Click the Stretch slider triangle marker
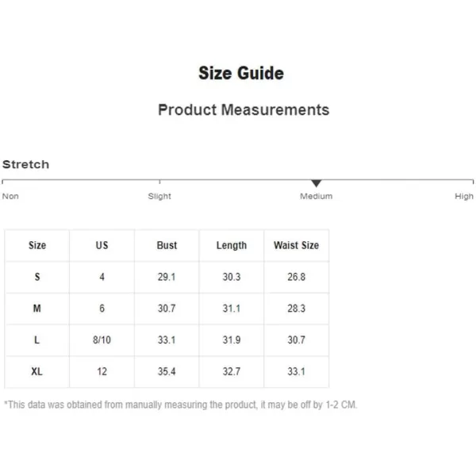Viewport: 476px width, 476px height. click(316, 183)
